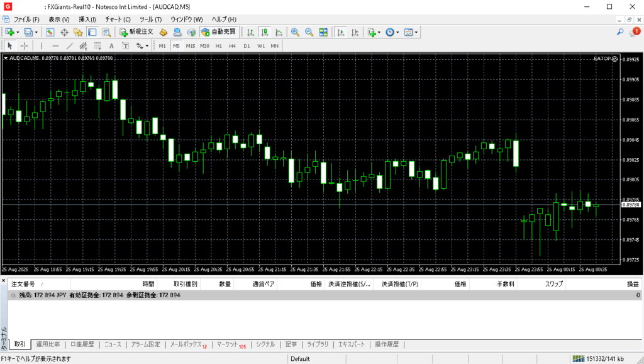Select the trendline drawing tool

click(x=69, y=46)
